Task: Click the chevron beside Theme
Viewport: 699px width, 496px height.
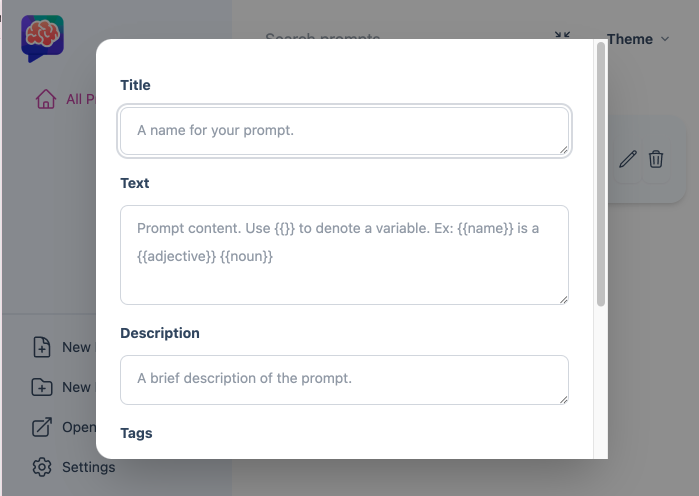Action: click(x=665, y=39)
